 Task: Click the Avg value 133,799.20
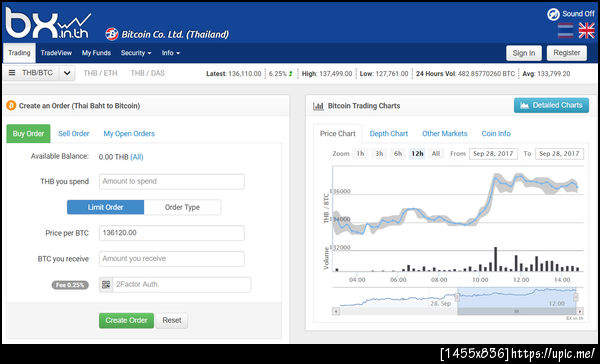(554, 73)
